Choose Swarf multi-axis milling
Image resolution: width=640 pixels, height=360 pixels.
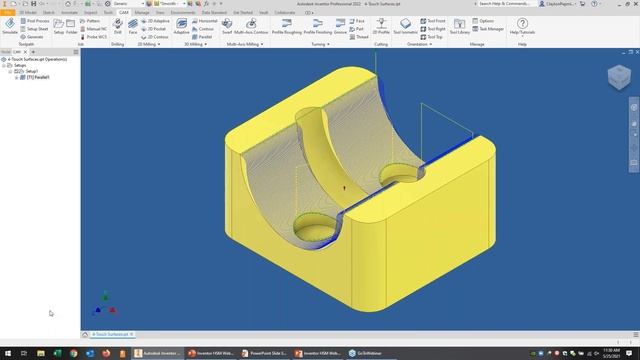(x=227, y=27)
